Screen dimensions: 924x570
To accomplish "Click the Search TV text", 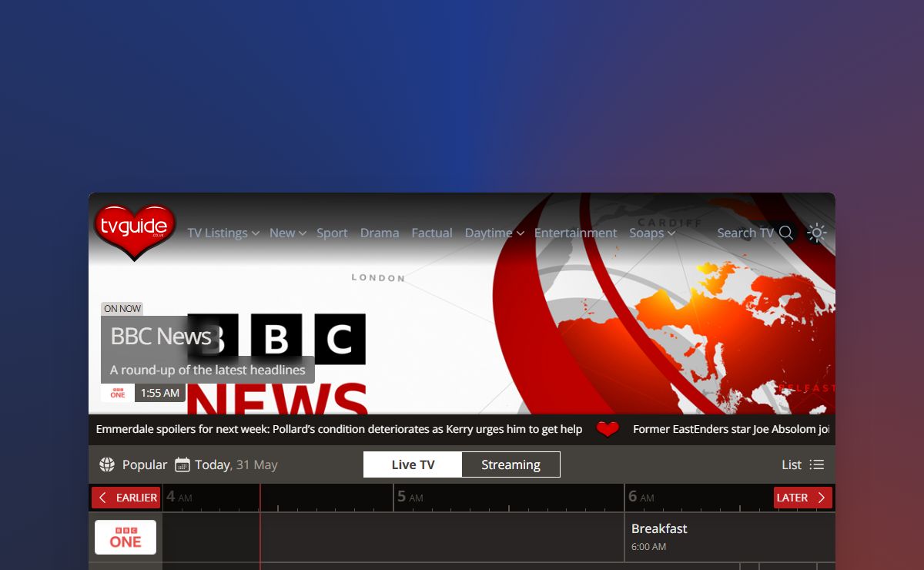I will 745,233.
